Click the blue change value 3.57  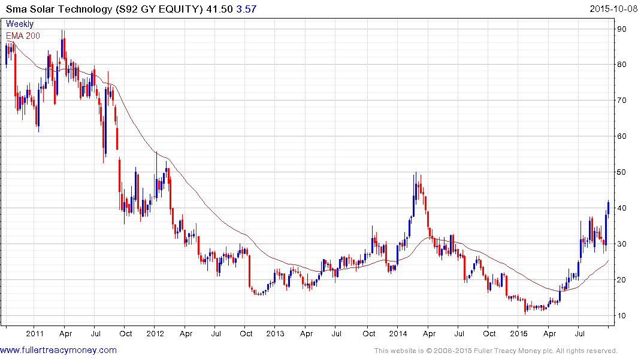coord(246,9)
